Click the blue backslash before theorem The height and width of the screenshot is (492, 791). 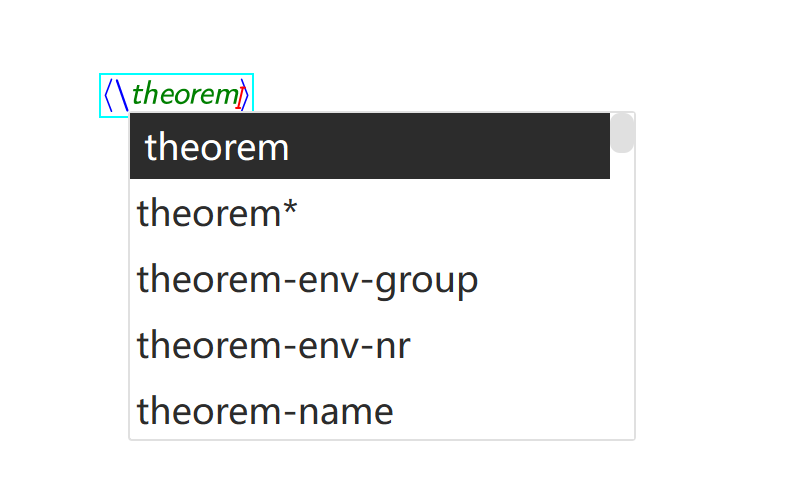[x=121, y=95]
